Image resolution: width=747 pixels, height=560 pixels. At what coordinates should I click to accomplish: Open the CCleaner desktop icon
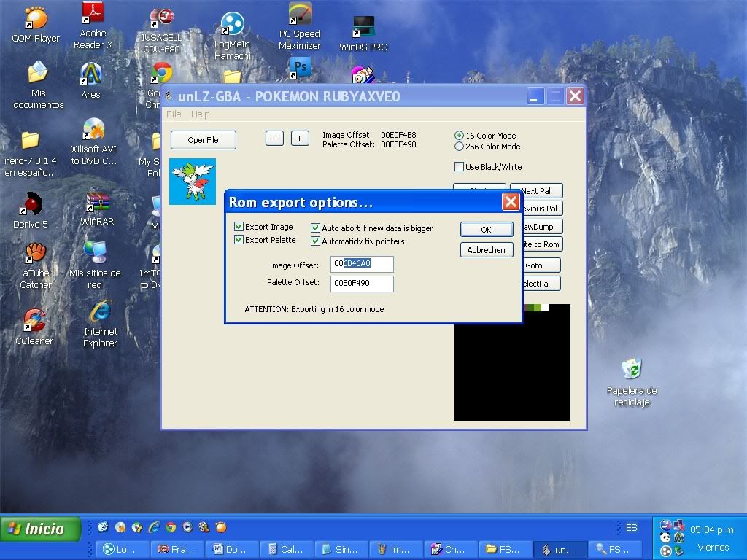click(x=34, y=326)
